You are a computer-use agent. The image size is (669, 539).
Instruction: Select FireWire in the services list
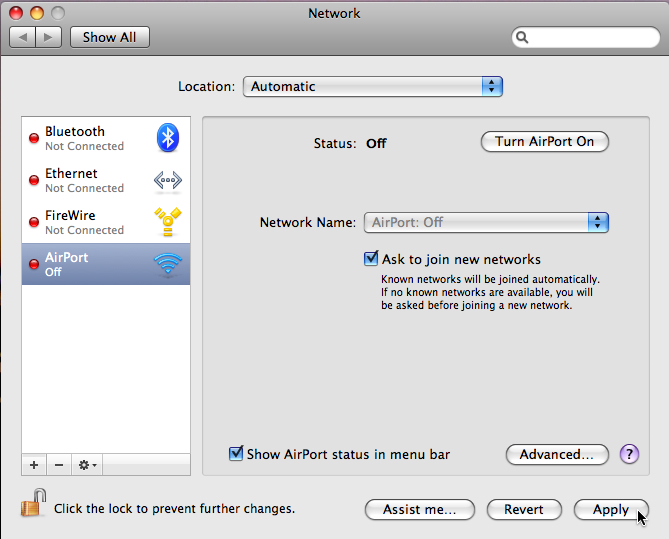pyautogui.click(x=106, y=222)
